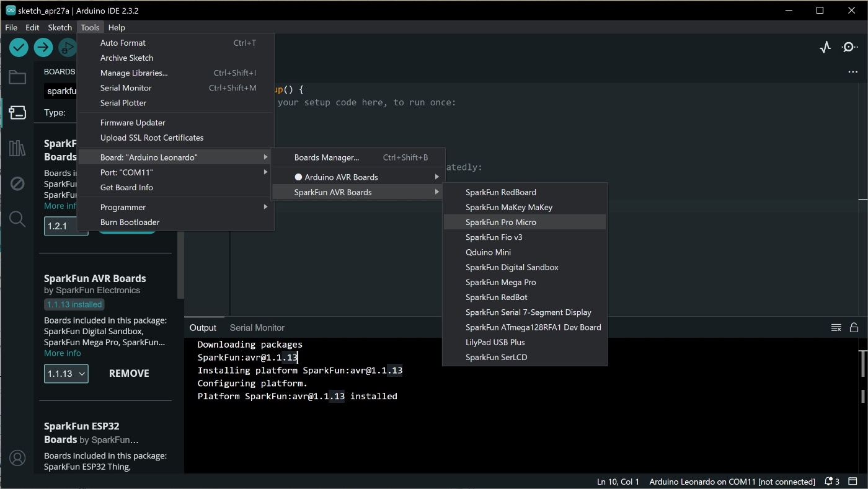
Task: Choose SparkFun Digital Sandbox board
Action: 525,267
